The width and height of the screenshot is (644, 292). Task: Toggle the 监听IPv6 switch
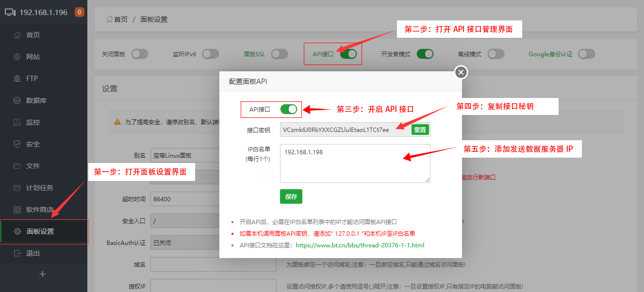coord(210,54)
